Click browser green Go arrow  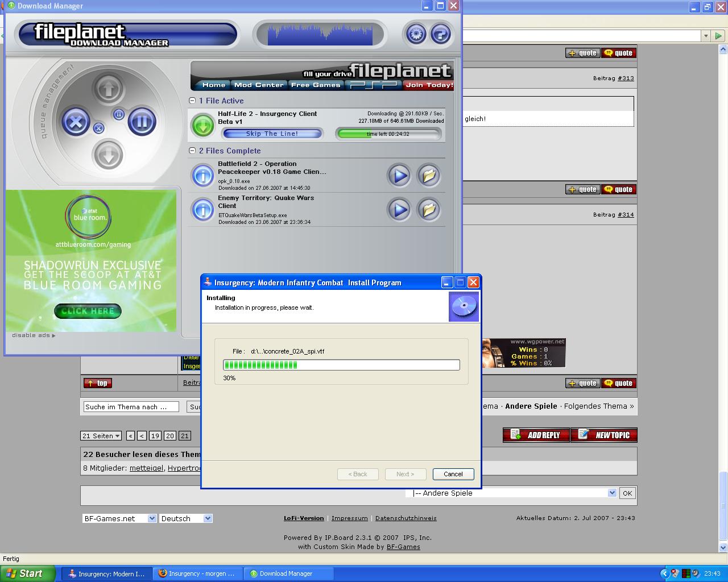tap(718, 36)
